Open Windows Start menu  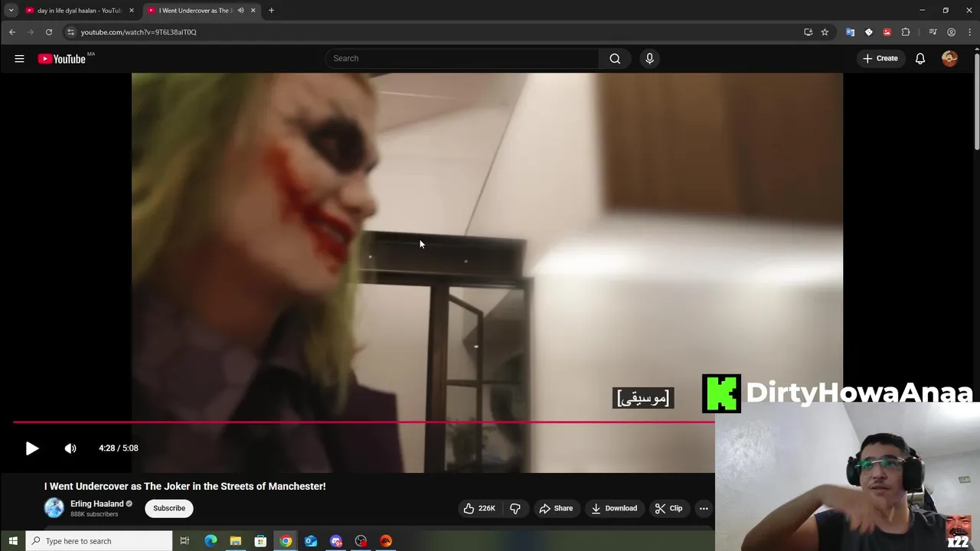(x=12, y=541)
